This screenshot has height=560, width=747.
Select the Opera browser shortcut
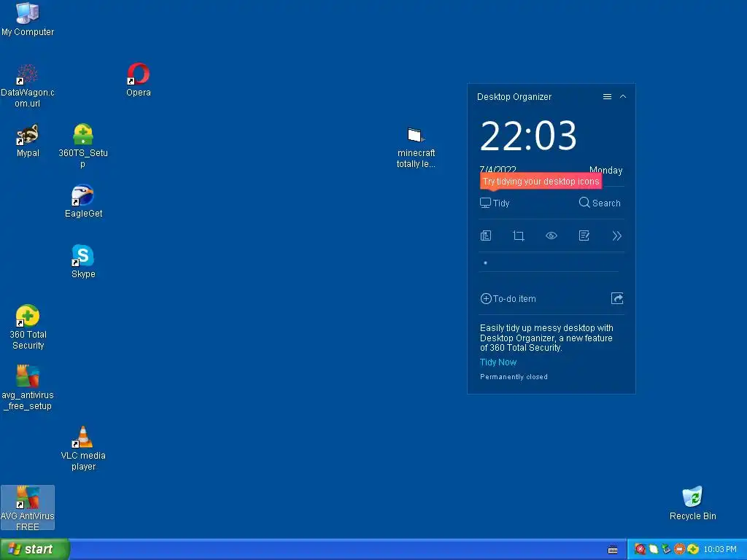pos(138,79)
